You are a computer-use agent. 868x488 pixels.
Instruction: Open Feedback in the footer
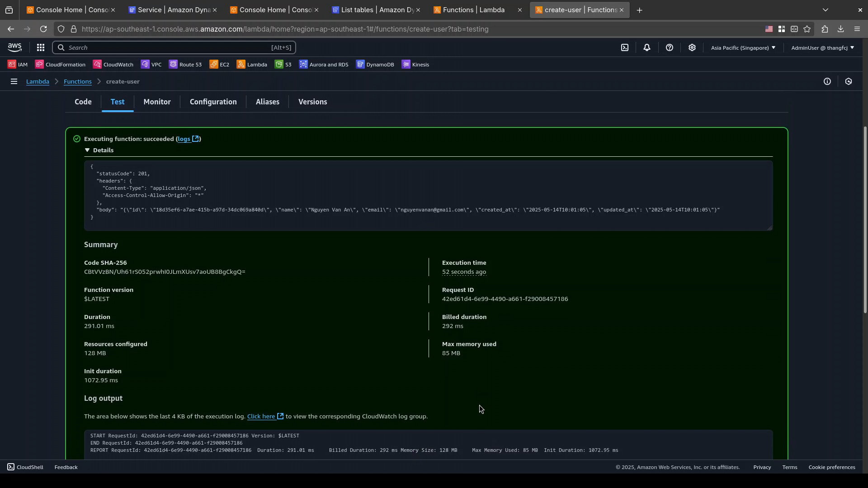pyautogui.click(x=66, y=467)
